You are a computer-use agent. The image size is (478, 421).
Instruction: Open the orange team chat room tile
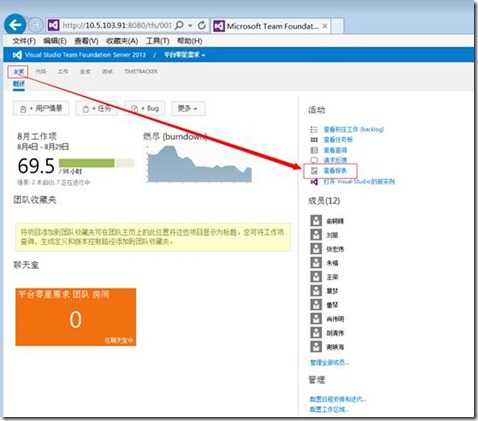click(x=76, y=317)
